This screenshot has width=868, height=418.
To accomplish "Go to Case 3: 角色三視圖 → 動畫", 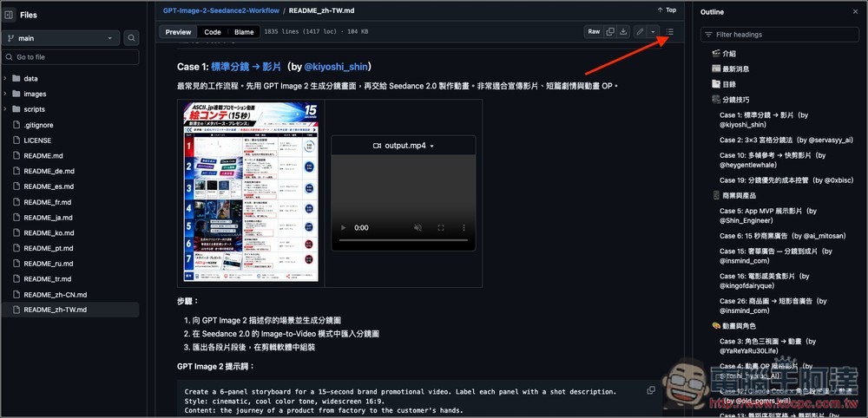I will click(x=768, y=346).
